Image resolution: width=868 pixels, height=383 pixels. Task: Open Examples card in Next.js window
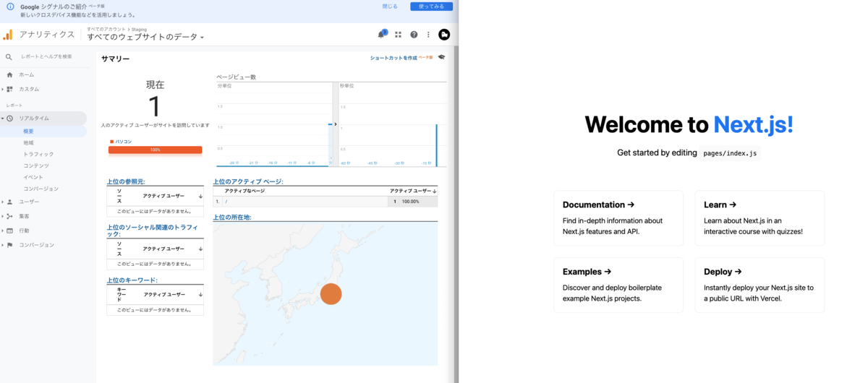coord(618,285)
